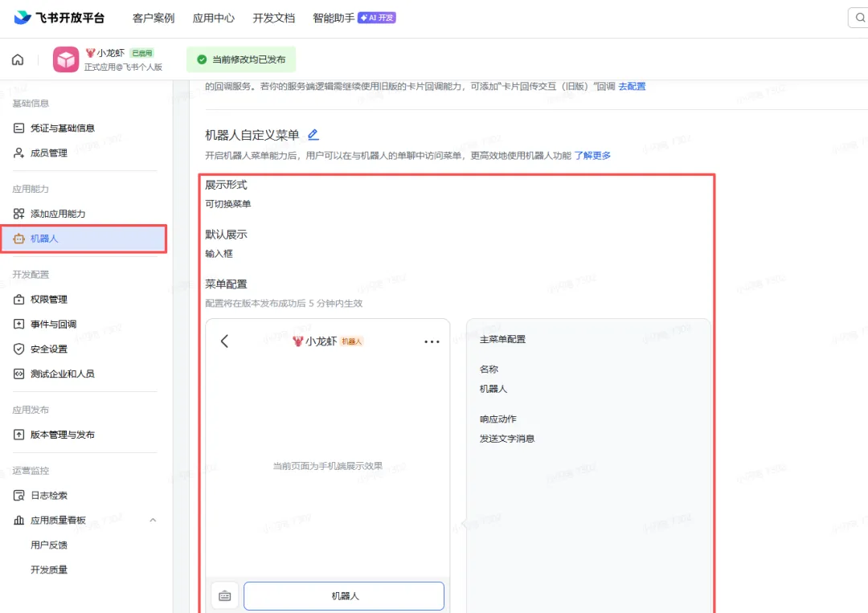
Task: Click 正式应用@飞书个人版 subtitle
Action: [124, 67]
